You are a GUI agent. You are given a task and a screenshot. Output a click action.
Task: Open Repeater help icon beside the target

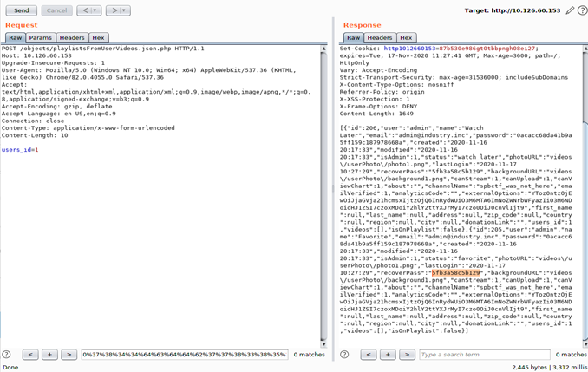tap(583, 10)
